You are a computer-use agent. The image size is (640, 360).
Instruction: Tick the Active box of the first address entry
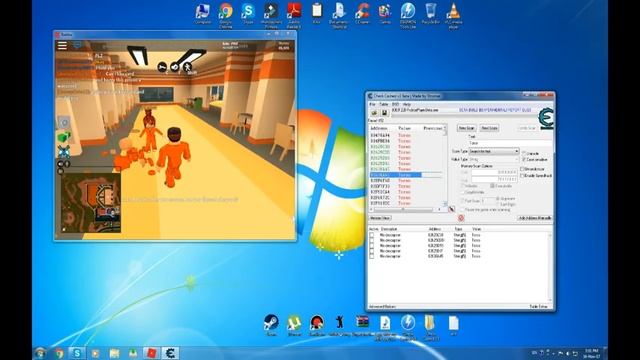click(372, 235)
